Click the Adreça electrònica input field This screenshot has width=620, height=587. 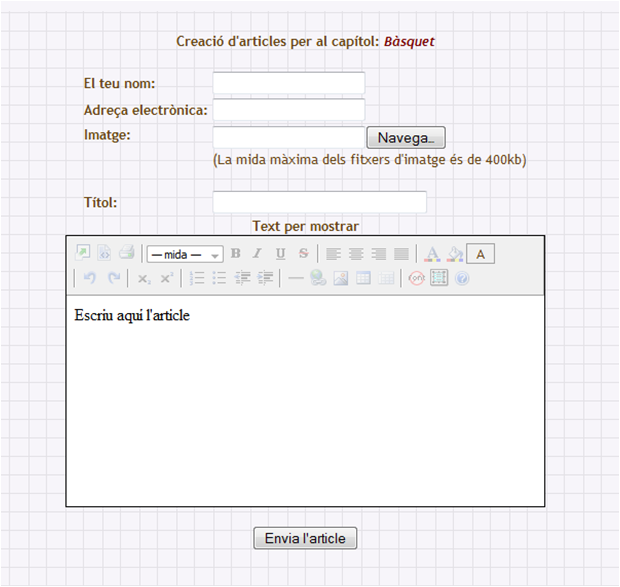point(288,110)
